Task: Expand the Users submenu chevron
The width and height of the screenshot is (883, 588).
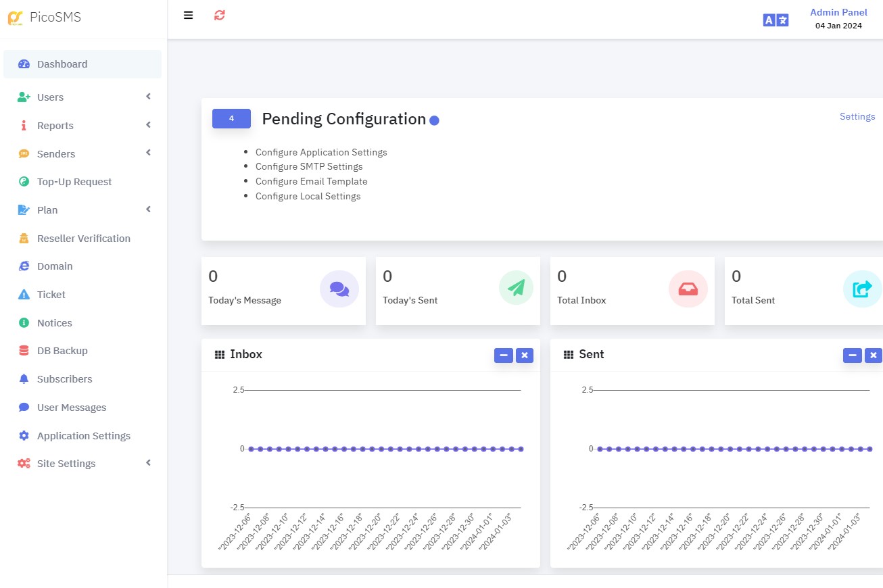Action: point(148,97)
